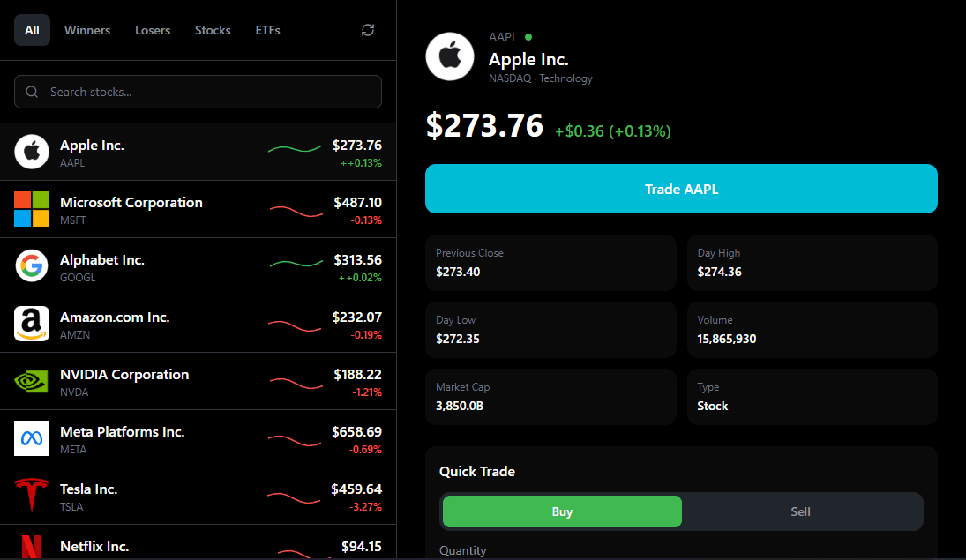The width and height of the screenshot is (966, 560).
Task: Click the NVIDIA eye logo icon
Action: click(32, 381)
